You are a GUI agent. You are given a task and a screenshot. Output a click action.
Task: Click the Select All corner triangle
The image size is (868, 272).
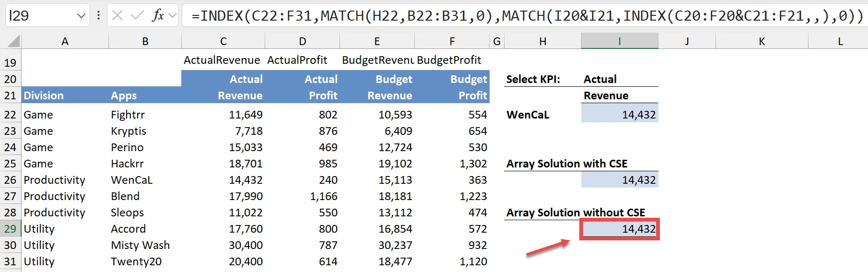14,41
